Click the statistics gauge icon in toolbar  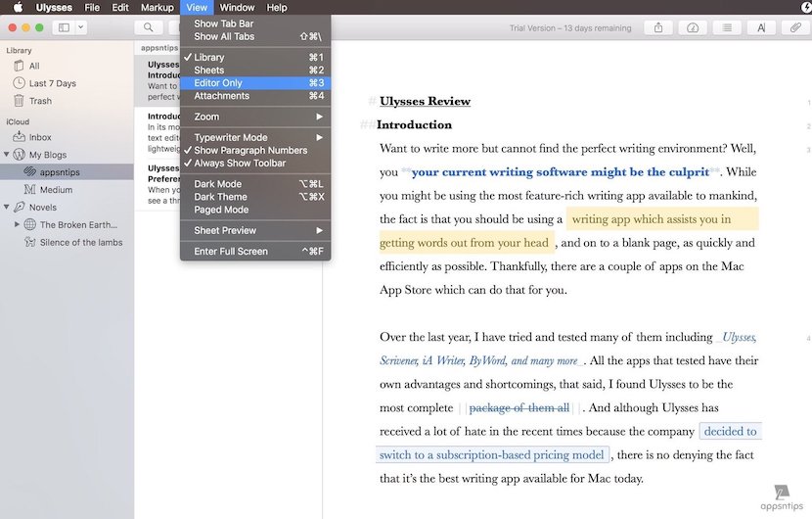pos(693,27)
